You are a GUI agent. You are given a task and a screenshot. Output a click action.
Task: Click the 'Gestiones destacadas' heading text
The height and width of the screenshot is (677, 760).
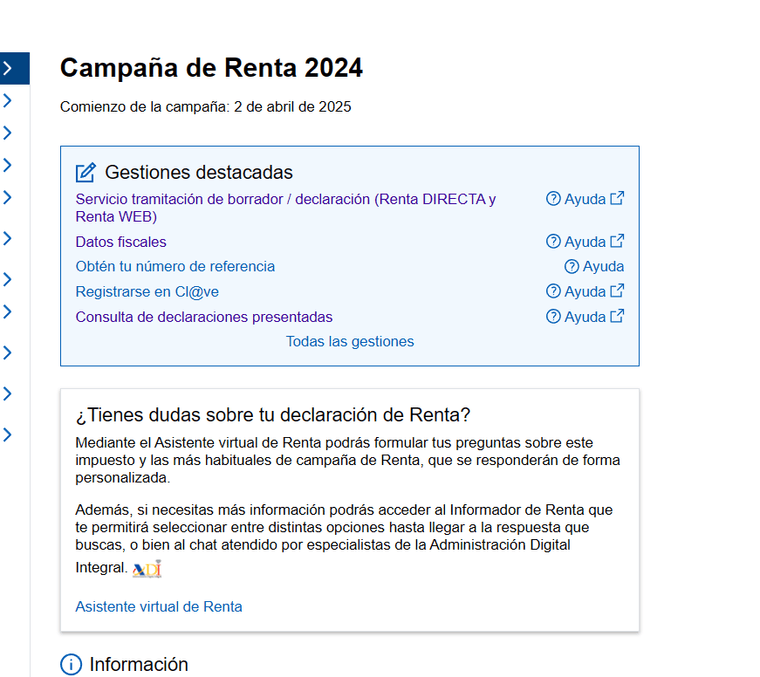point(199,173)
